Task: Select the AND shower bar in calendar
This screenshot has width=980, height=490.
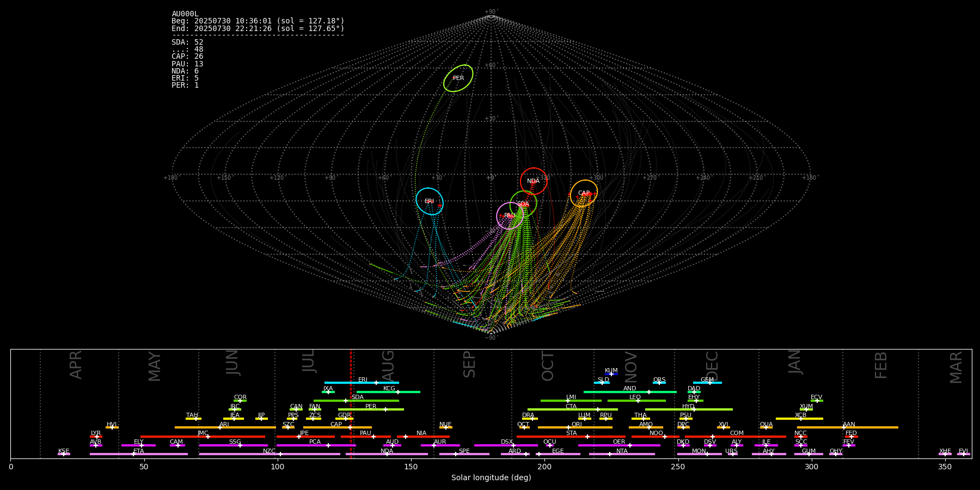Action: [x=630, y=392]
